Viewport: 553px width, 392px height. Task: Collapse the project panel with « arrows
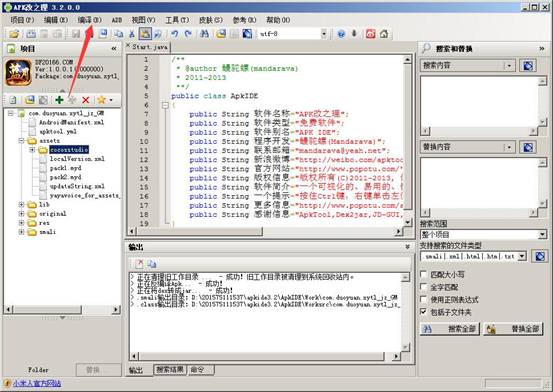coord(114,48)
